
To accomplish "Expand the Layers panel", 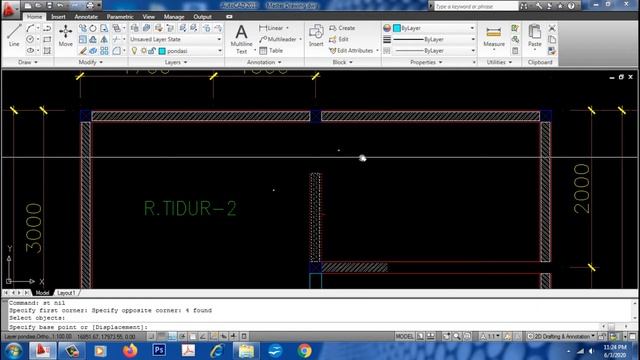I will 176,62.
